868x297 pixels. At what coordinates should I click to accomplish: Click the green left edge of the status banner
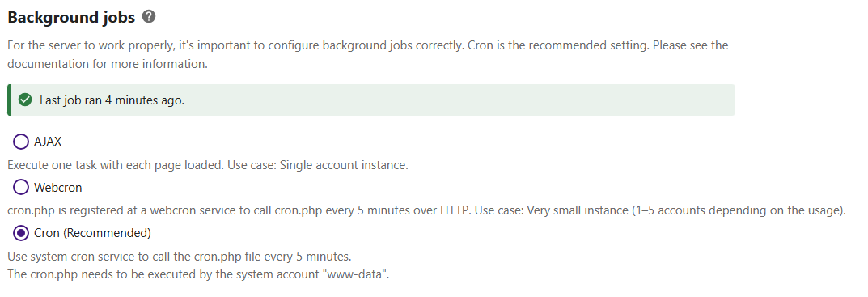pyautogui.click(x=9, y=100)
